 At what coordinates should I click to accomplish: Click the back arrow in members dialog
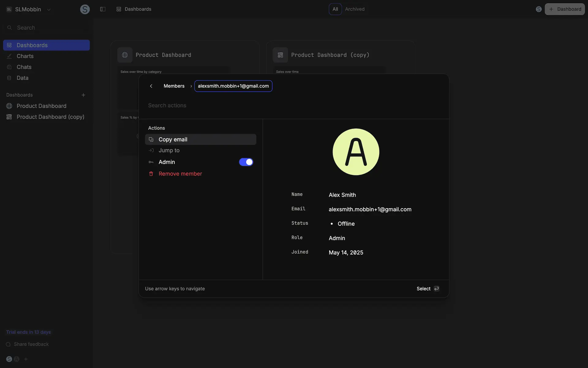151,86
